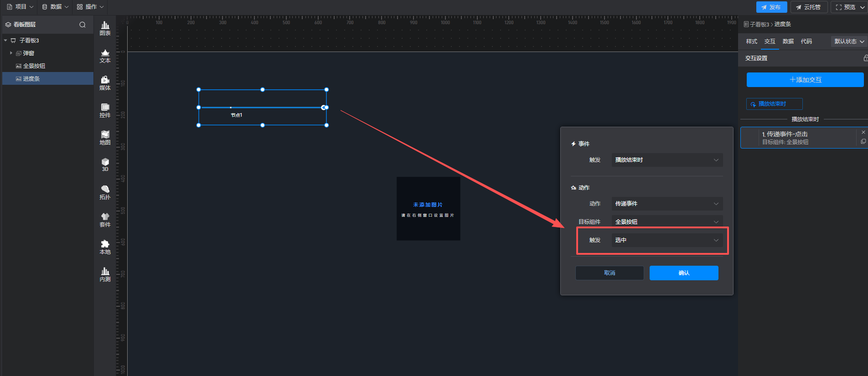Click the 确认 confirm button

click(x=683, y=273)
